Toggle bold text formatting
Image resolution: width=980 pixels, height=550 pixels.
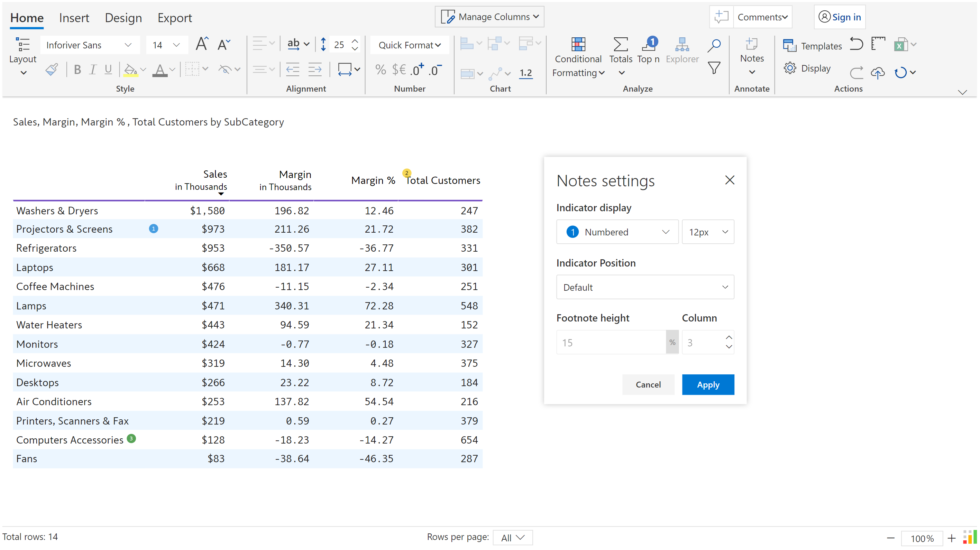[x=77, y=69]
